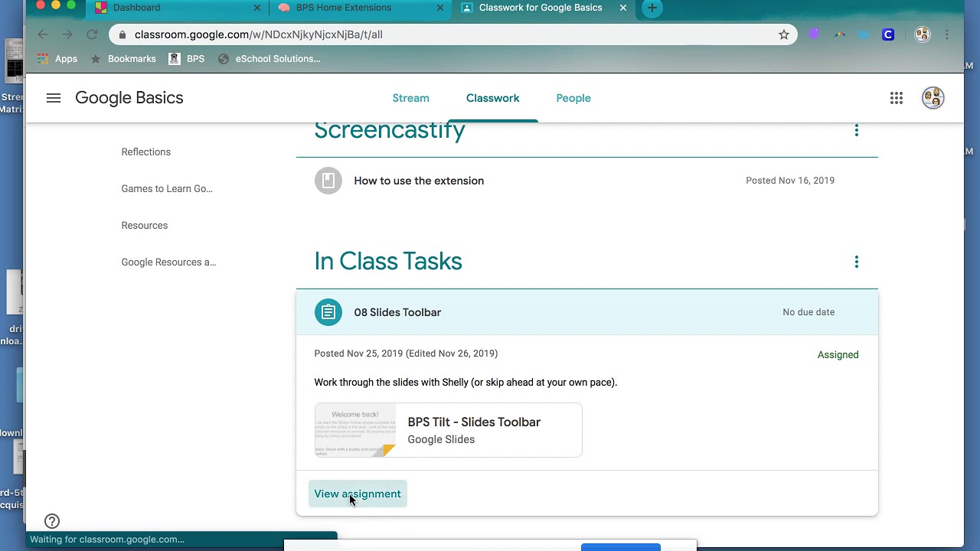Open the eSchool Solutions bookmark

[269, 59]
